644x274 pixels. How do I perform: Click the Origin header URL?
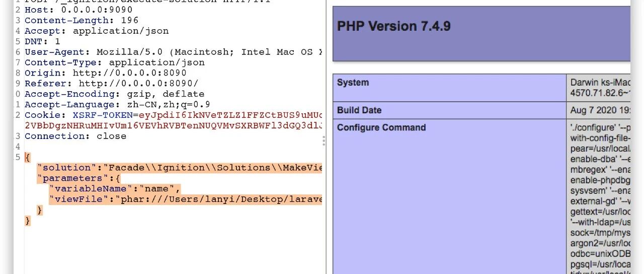point(130,73)
